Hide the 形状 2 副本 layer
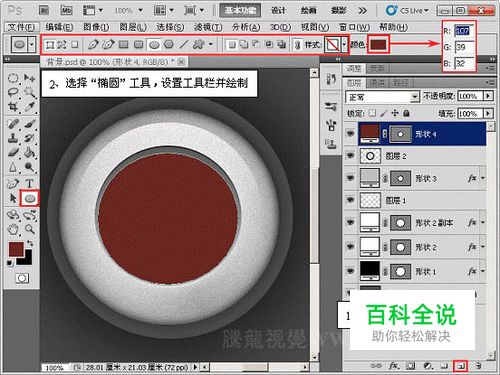 tap(350, 222)
